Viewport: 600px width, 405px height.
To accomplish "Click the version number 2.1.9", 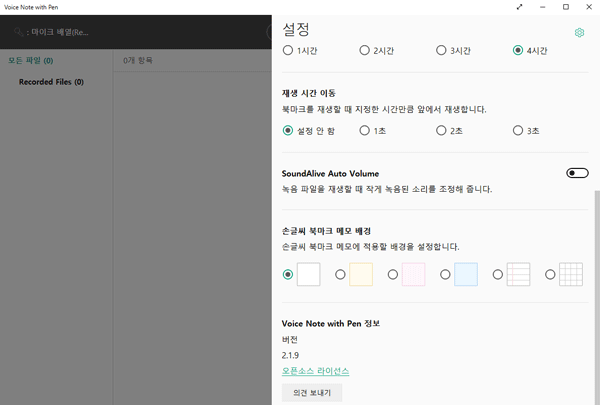I will click(290, 355).
